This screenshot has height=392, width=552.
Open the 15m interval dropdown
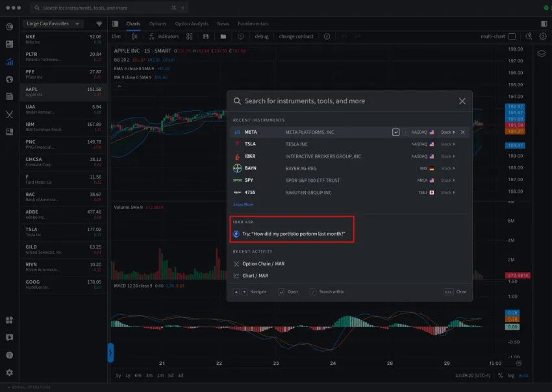pos(116,36)
